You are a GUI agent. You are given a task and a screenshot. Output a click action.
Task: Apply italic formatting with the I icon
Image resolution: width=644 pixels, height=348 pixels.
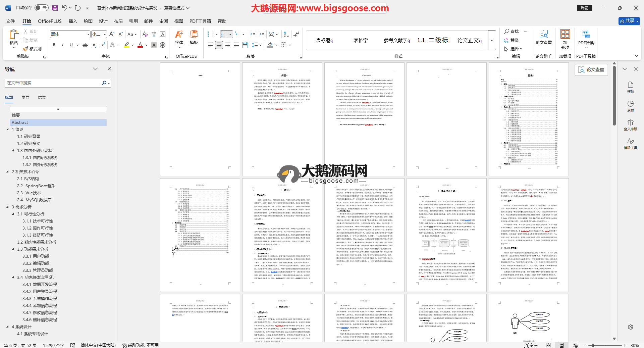pos(62,45)
